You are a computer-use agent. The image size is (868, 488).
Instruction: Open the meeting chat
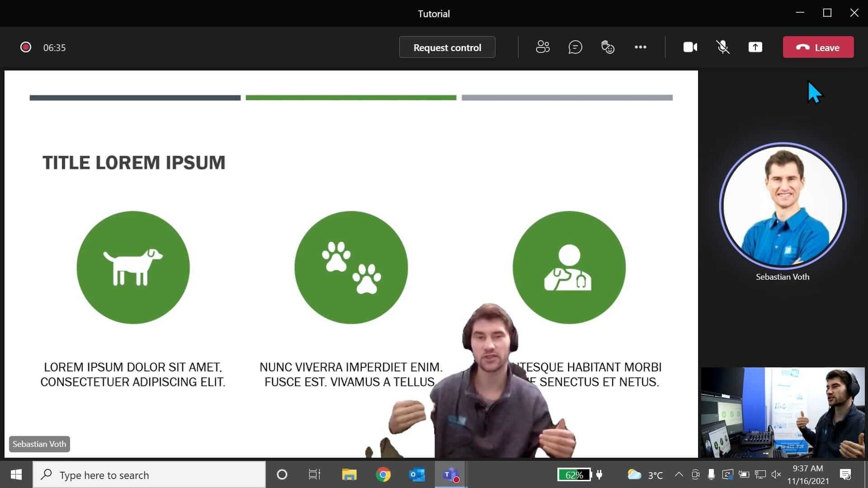click(575, 47)
